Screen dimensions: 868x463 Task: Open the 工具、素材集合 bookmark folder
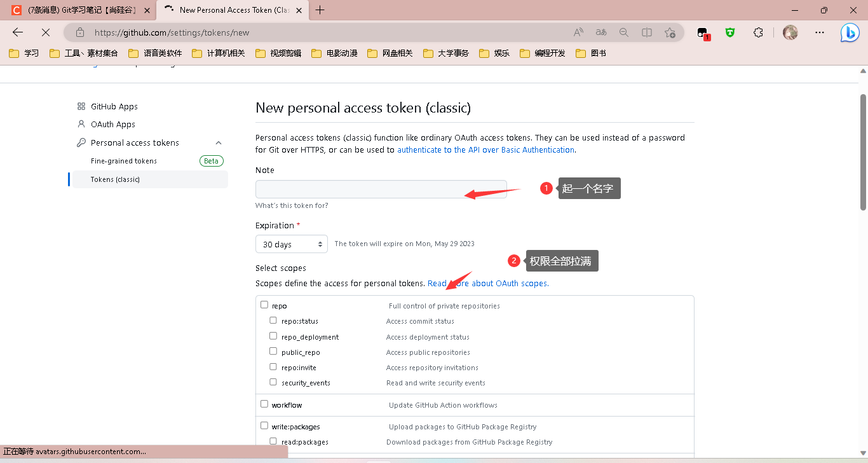[84, 53]
